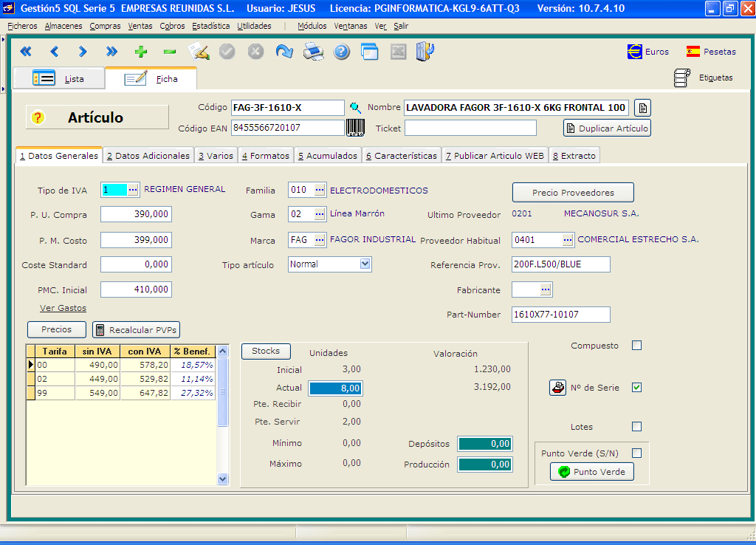
Task: Open the Almacenes menu
Action: (x=63, y=26)
